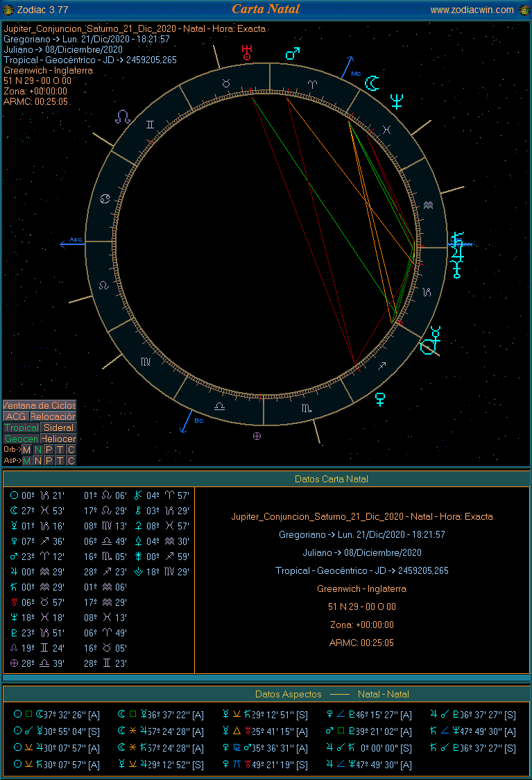Click the Scorpio sign in the zodiac ring
Image resolution: width=532 pixels, height=780 pixels.
[307, 409]
